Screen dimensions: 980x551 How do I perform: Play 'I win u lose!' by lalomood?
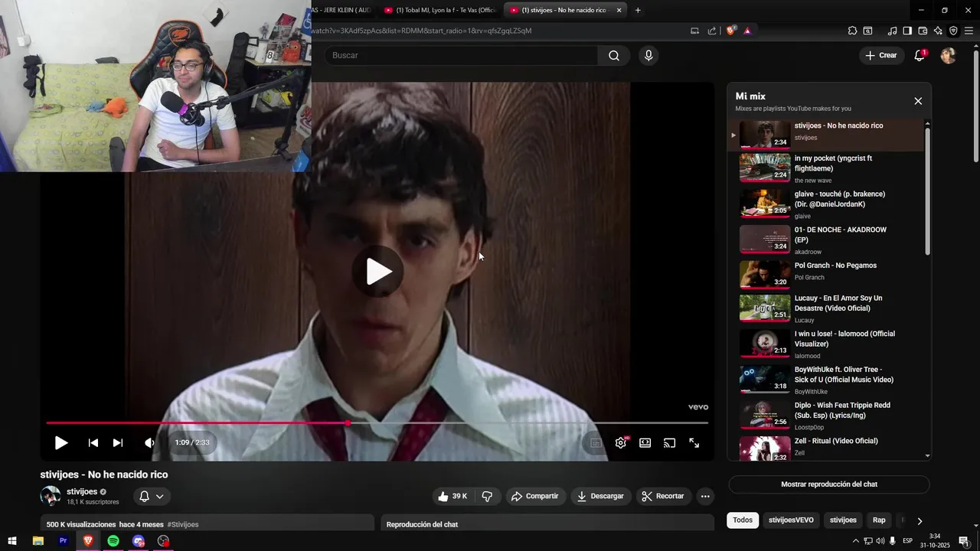[x=826, y=344]
